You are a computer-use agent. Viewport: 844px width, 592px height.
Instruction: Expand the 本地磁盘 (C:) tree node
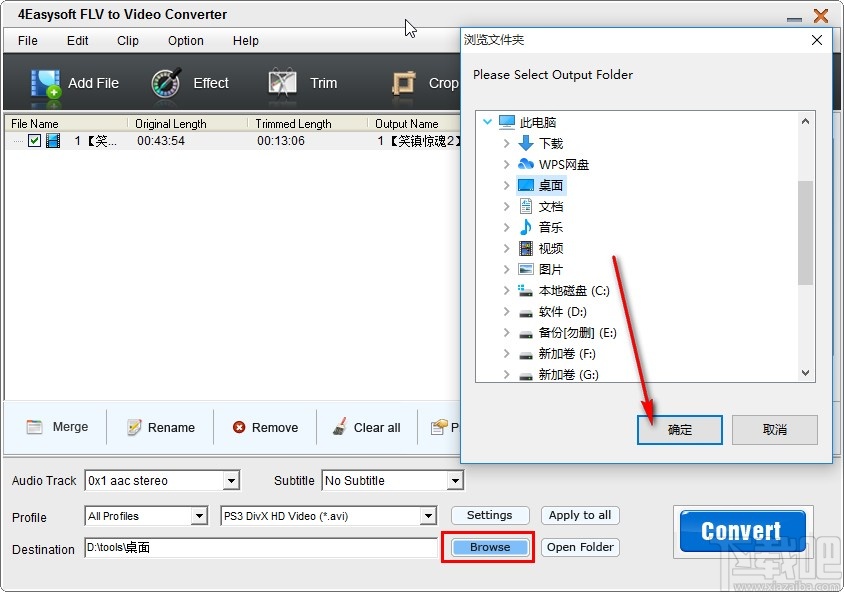tap(508, 290)
